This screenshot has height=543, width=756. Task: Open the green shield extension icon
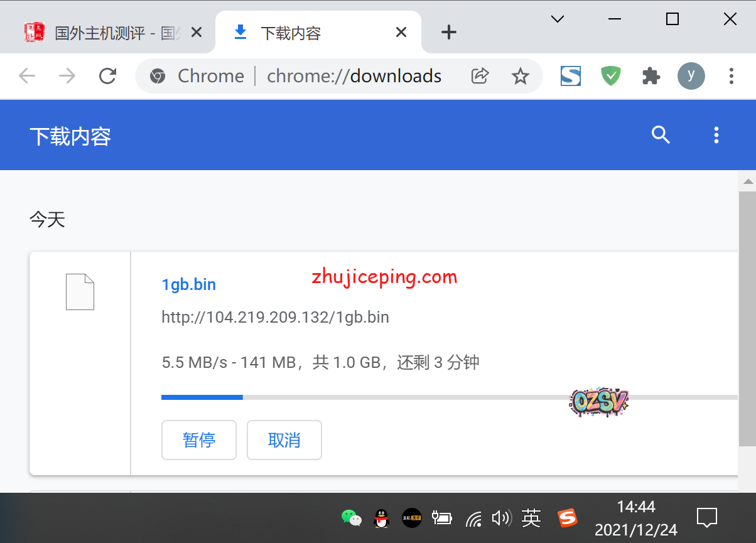[610, 76]
